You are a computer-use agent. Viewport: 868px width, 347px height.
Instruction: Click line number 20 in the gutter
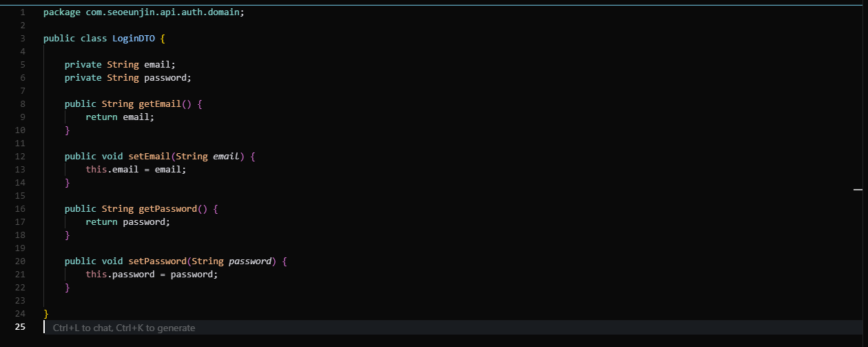pos(20,261)
